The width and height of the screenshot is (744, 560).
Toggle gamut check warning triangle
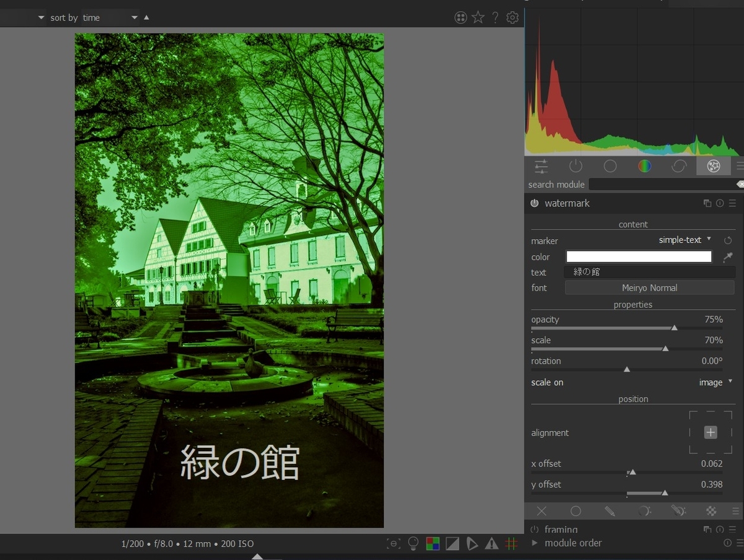click(x=492, y=544)
